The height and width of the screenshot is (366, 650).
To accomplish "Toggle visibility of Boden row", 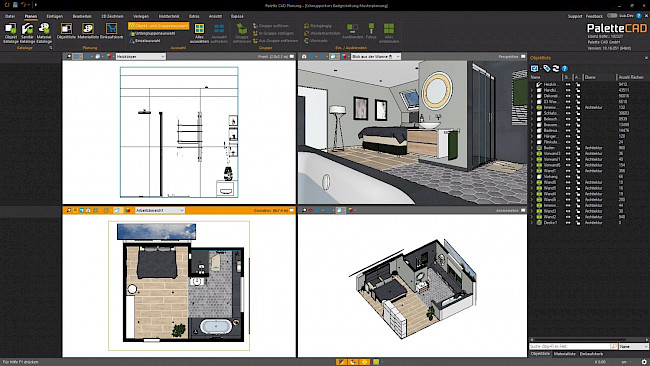I will point(568,148).
